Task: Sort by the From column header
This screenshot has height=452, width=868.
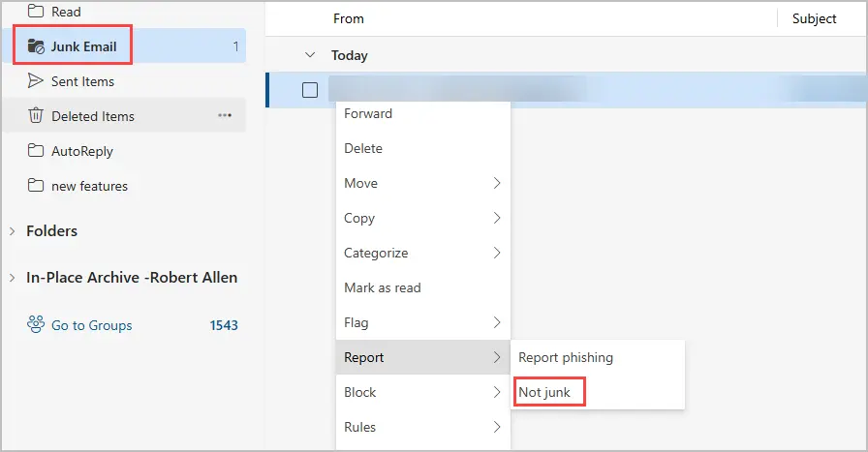Action: [349, 18]
